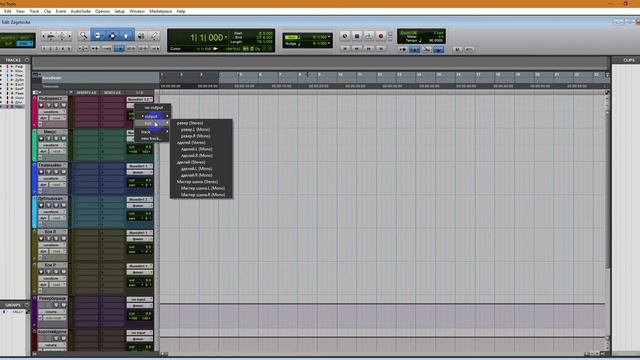
Task: Mute the green second track
Action: (x=63, y=139)
